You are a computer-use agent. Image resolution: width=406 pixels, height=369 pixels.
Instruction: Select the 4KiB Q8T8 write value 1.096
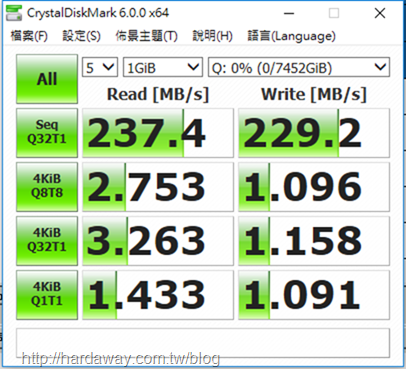[x=314, y=187]
